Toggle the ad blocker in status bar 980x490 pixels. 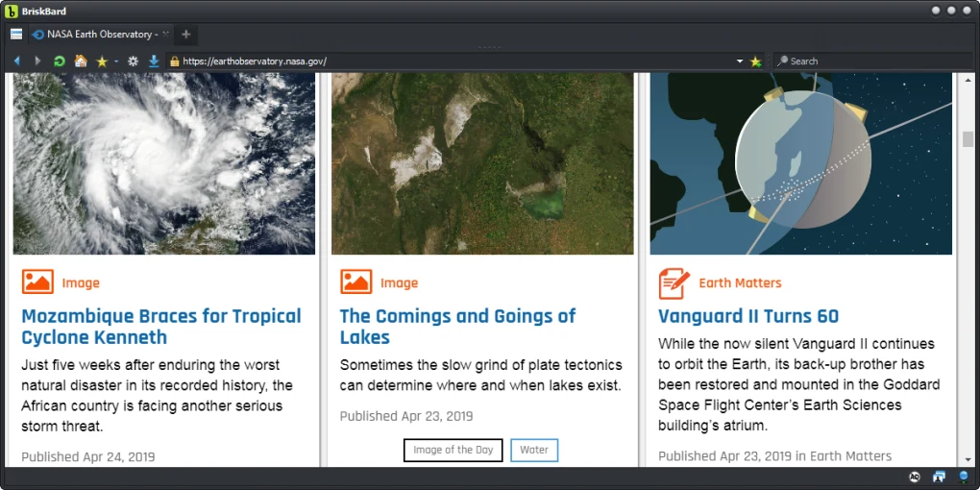915,478
